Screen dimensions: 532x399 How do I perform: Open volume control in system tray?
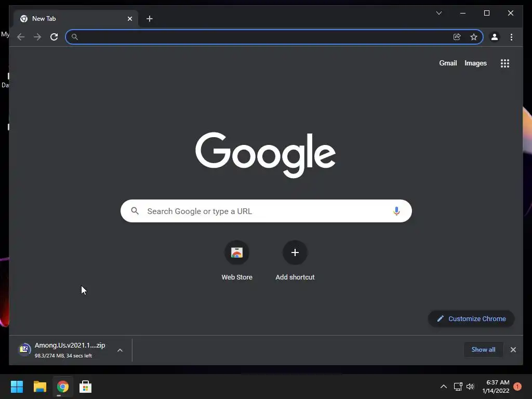click(470, 387)
